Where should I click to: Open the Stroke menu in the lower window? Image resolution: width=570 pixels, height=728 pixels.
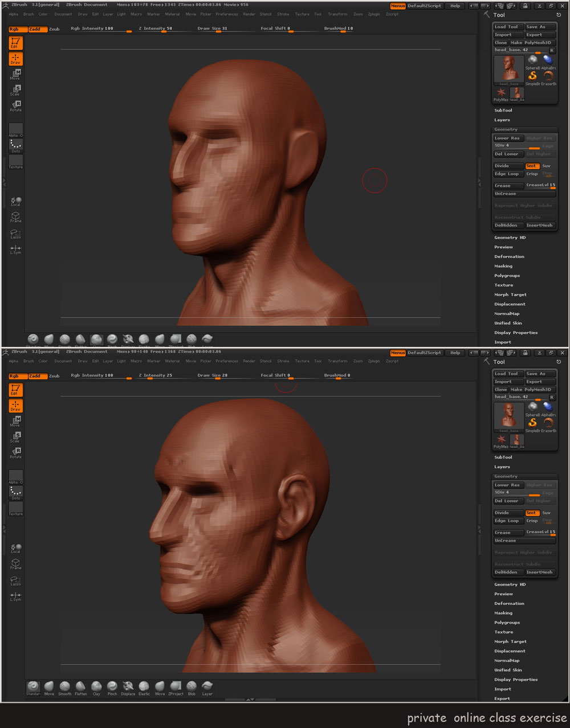283,361
